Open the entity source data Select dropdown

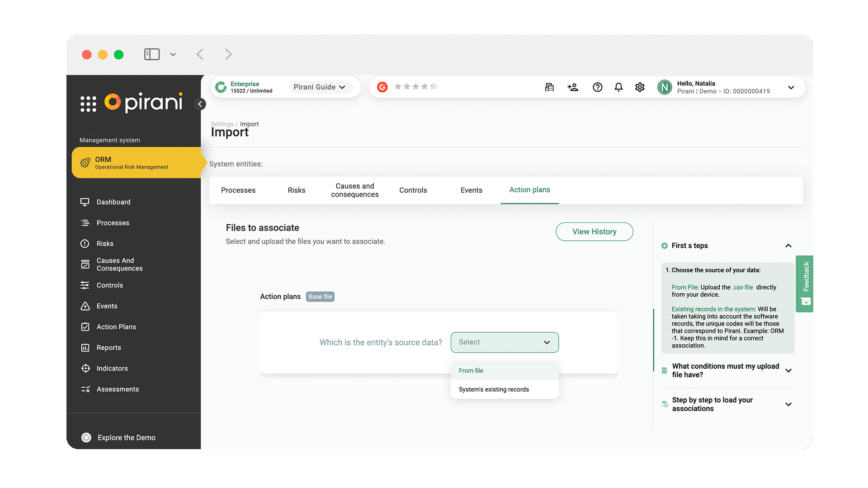pos(505,343)
